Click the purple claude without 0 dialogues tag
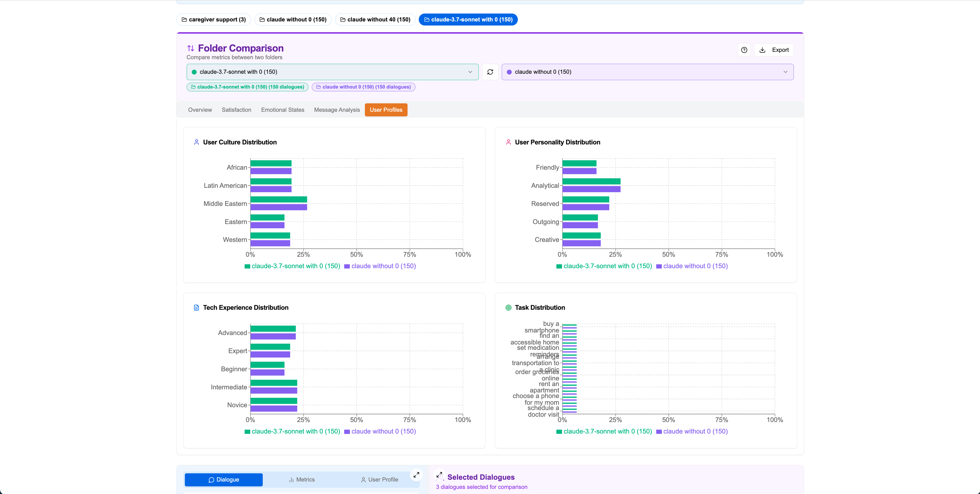This screenshot has height=494, width=980. click(363, 87)
